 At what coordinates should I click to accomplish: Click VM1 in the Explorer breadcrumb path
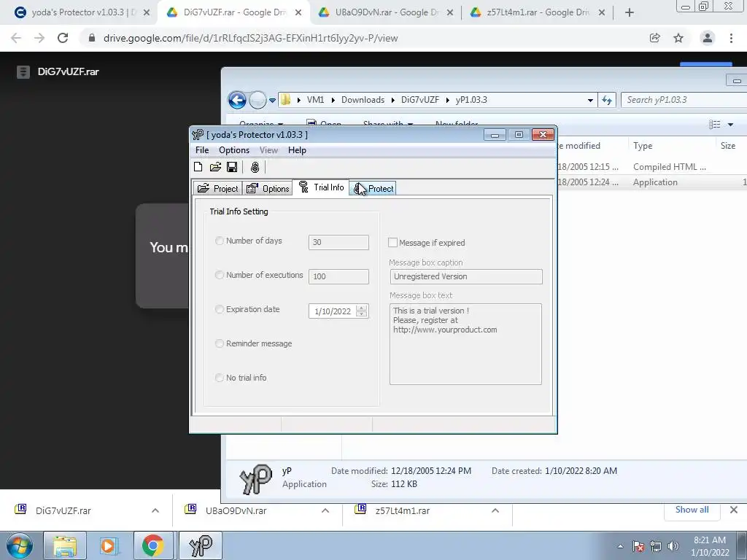[315, 100]
